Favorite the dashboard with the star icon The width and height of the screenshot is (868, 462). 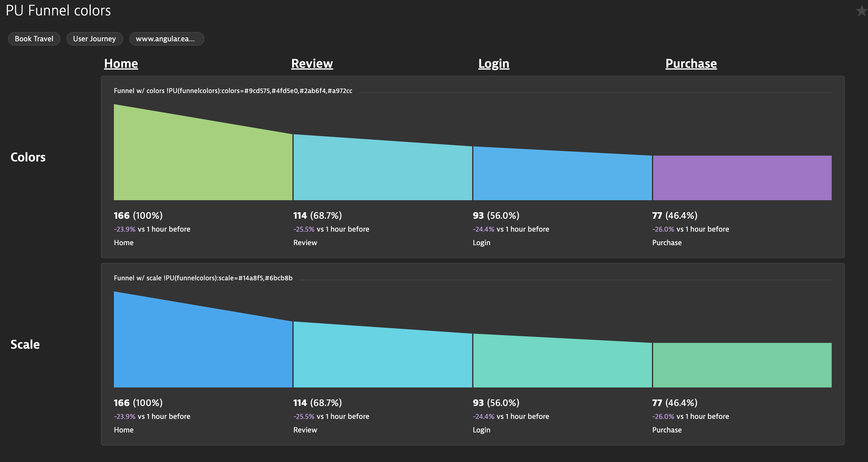click(x=861, y=11)
